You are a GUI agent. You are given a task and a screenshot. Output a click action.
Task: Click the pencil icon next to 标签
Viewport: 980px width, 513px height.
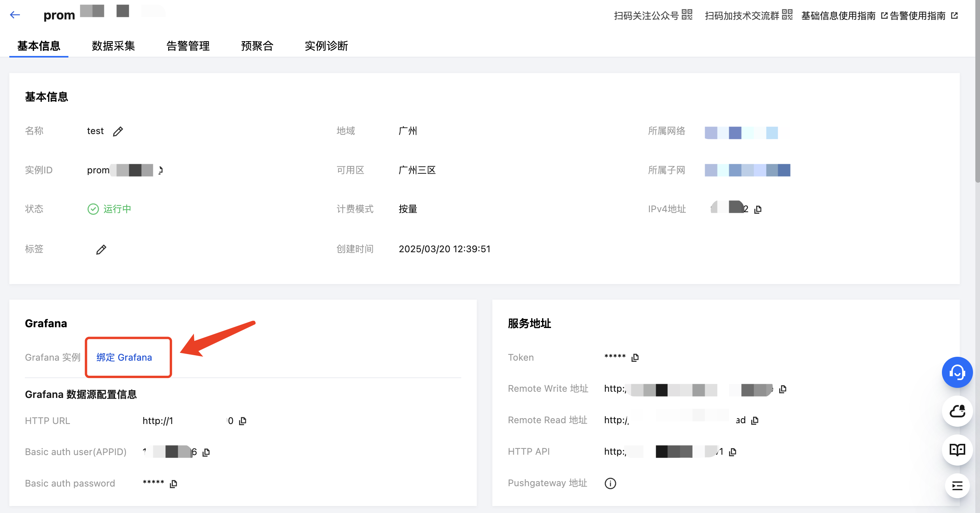click(x=101, y=250)
